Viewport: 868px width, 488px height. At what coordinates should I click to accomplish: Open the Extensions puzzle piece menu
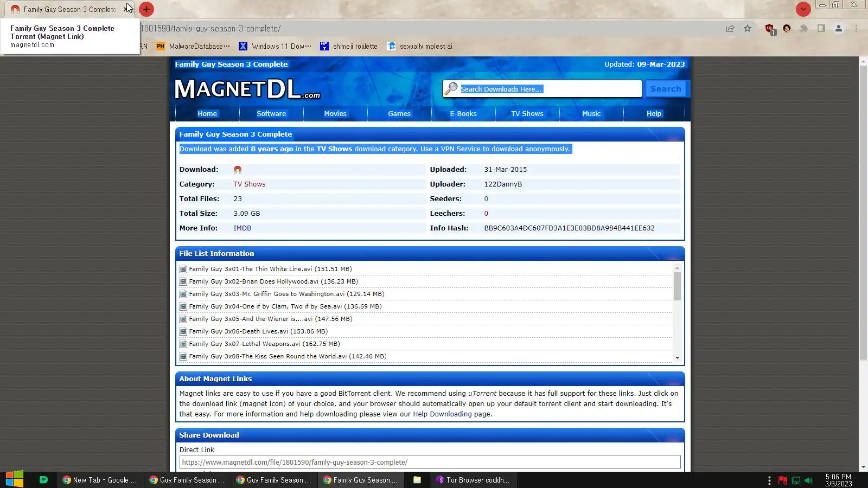[804, 29]
